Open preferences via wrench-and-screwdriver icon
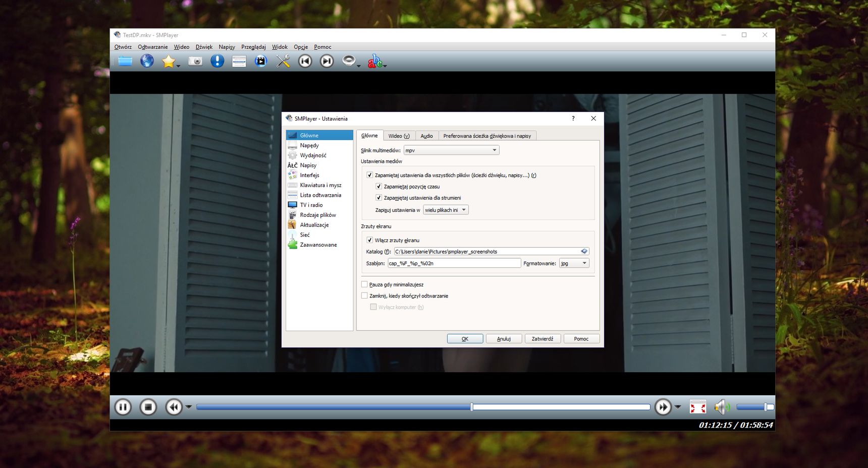 click(x=283, y=62)
